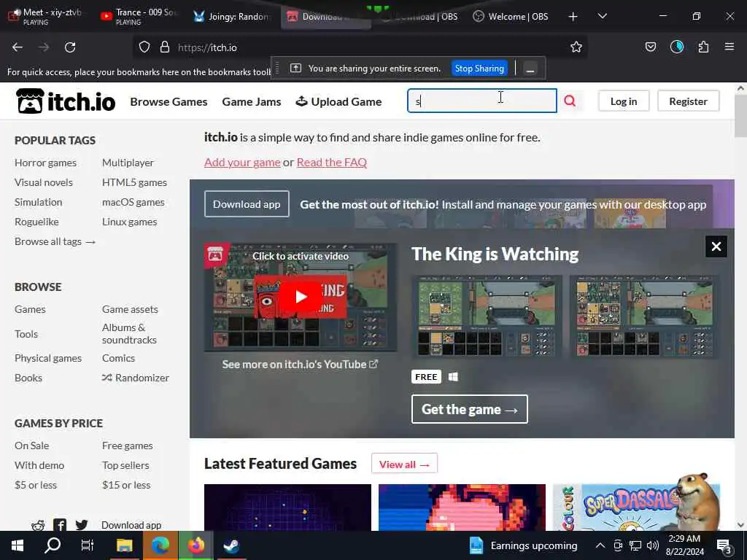Expand the list all tabs chevron

click(602, 16)
